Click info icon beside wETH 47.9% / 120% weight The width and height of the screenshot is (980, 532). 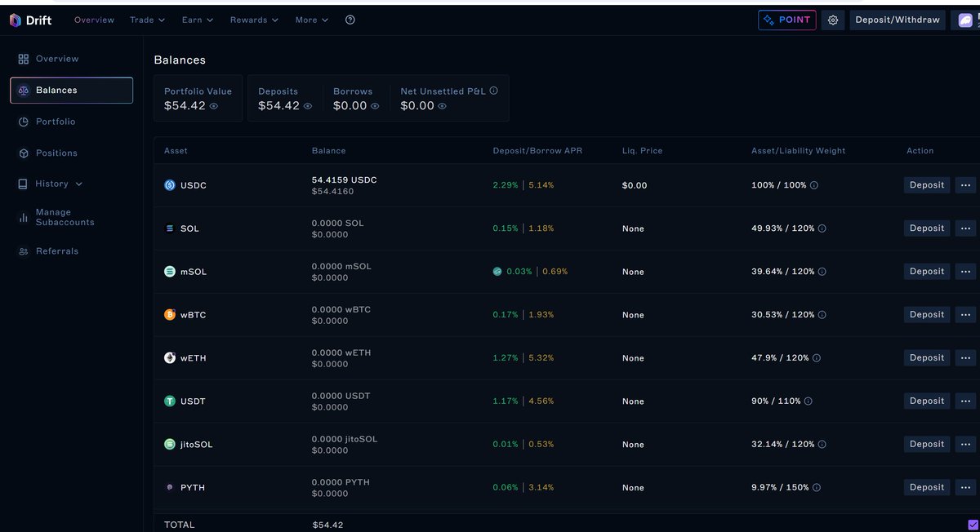point(817,358)
